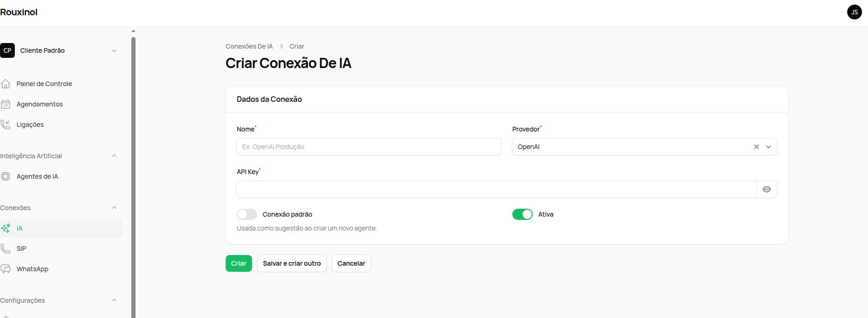Screen dimensions: 868x318
Task: Click the green Criar button
Action: tap(239, 263)
